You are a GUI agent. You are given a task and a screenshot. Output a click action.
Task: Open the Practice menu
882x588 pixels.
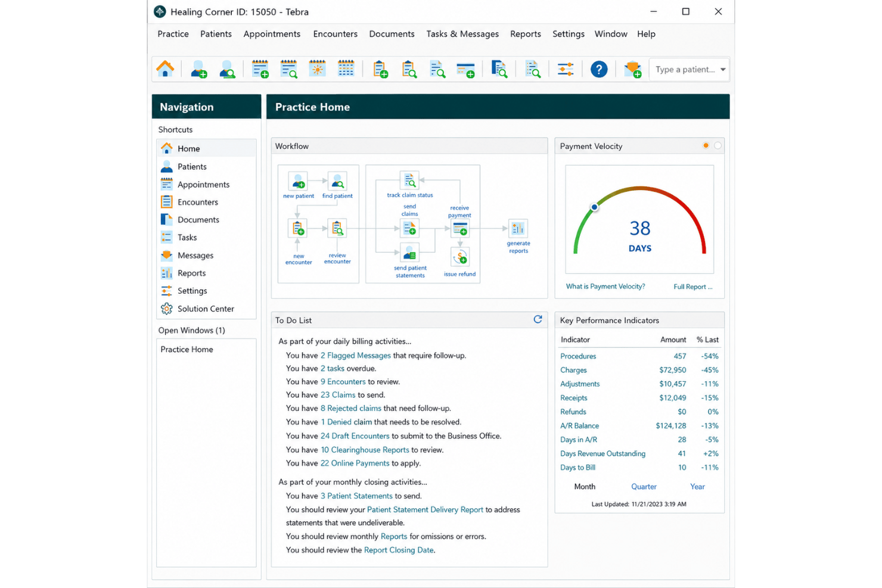point(173,34)
